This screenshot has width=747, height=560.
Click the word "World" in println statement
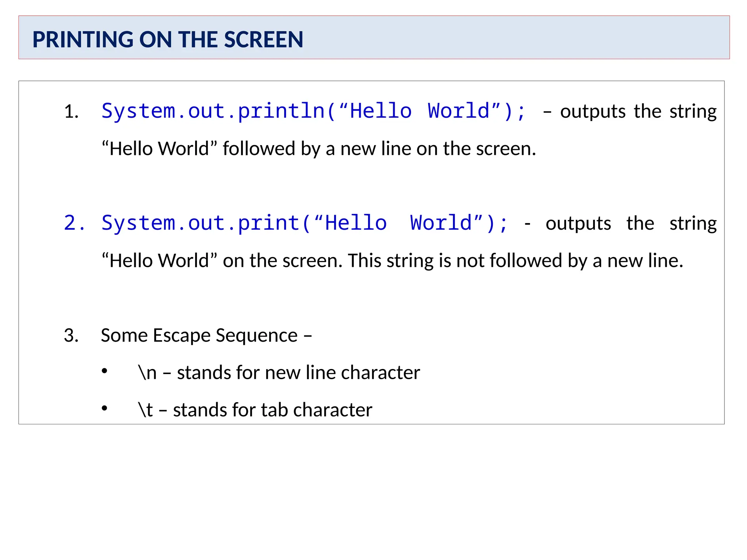point(458,111)
